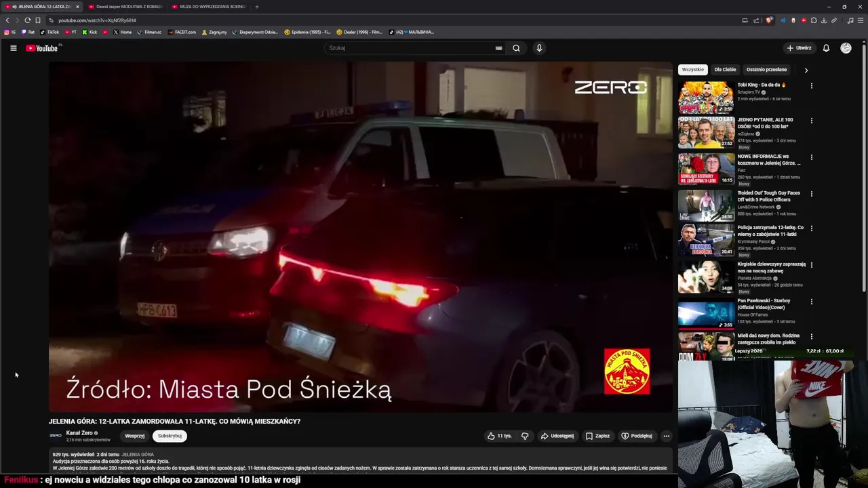Open the FACEIT.com bookmark
This screenshot has width=868, height=488.
coord(182,32)
